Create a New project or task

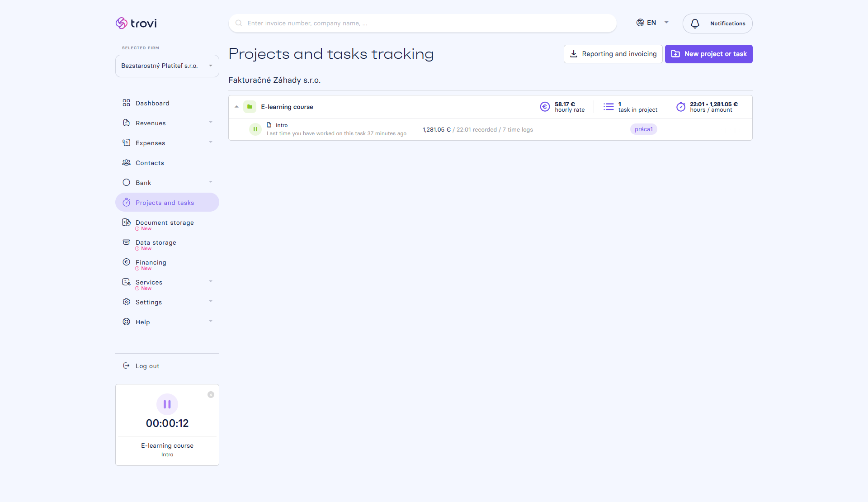709,54
